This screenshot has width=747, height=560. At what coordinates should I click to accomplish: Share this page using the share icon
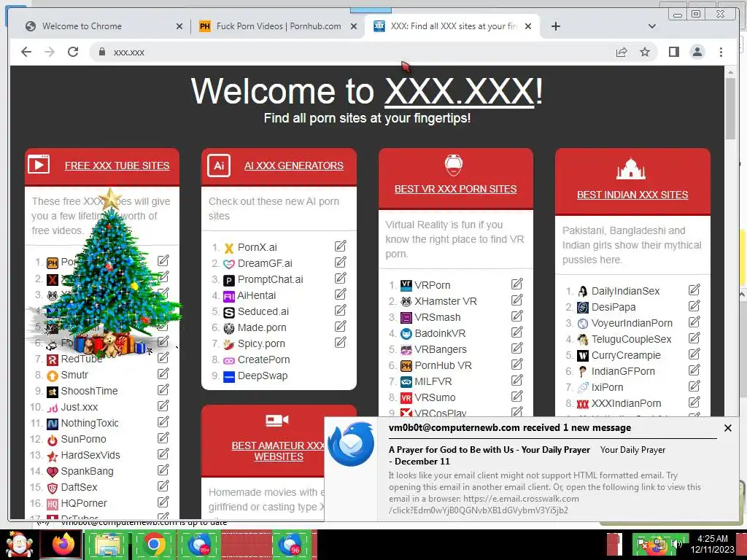[x=622, y=52]
